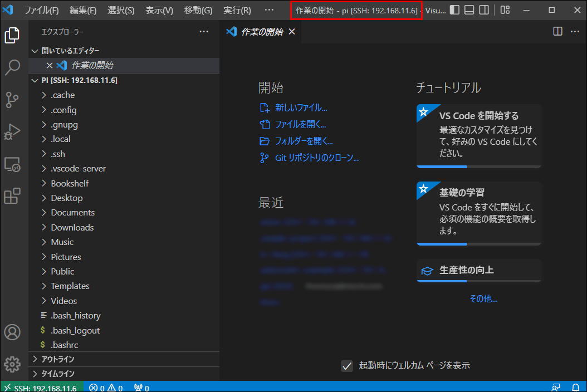587x392 pixels.
Task: Open the Run and Debug view
Action: [x=12, y=132]
